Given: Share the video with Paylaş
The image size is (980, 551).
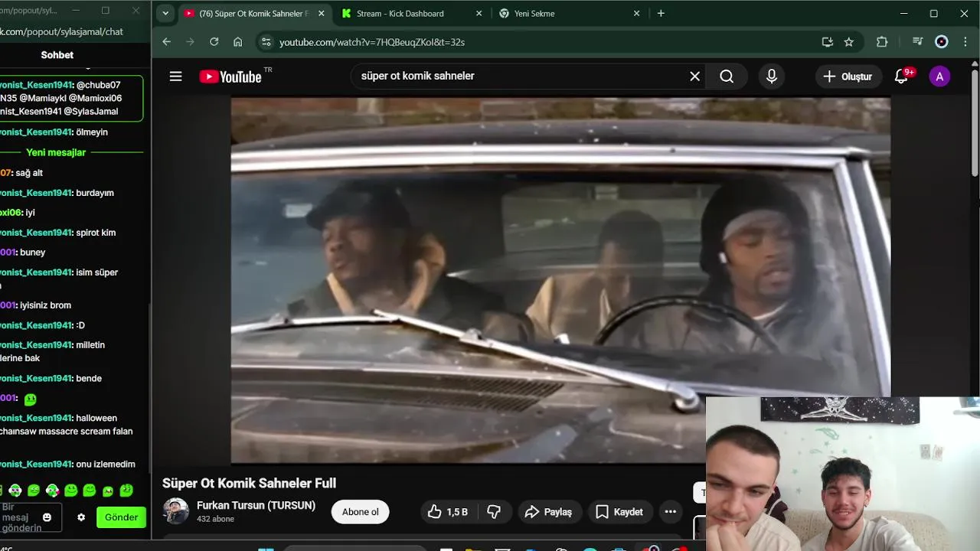Looking at the screenshot, I should pyautogui.click(x=549, y=512).
